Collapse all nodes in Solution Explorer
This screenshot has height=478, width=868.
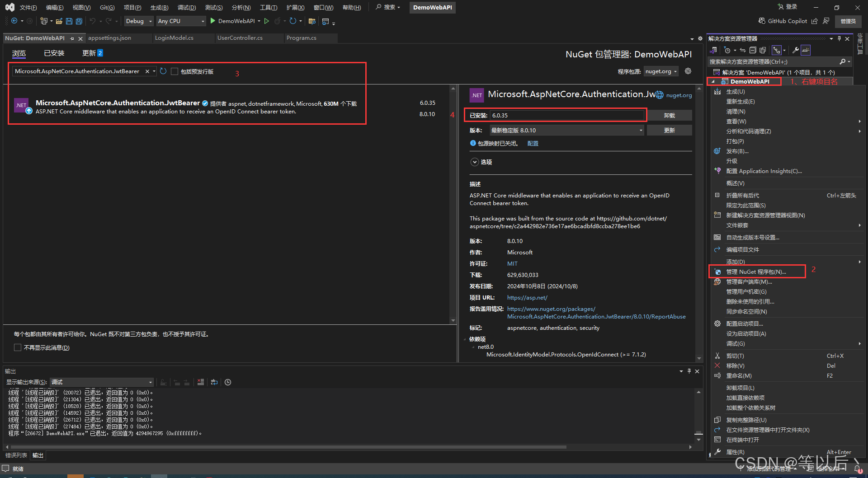[x=753, y=50]
